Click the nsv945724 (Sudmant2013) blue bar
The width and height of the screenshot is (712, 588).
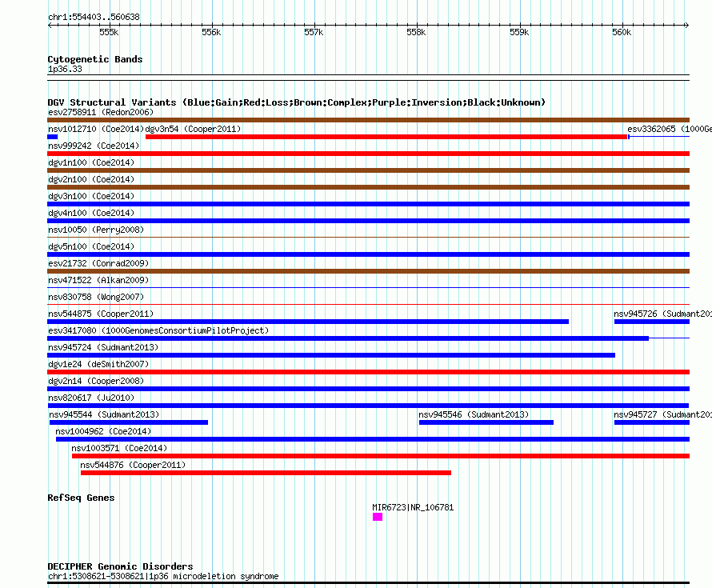click(x=331, y=355)
